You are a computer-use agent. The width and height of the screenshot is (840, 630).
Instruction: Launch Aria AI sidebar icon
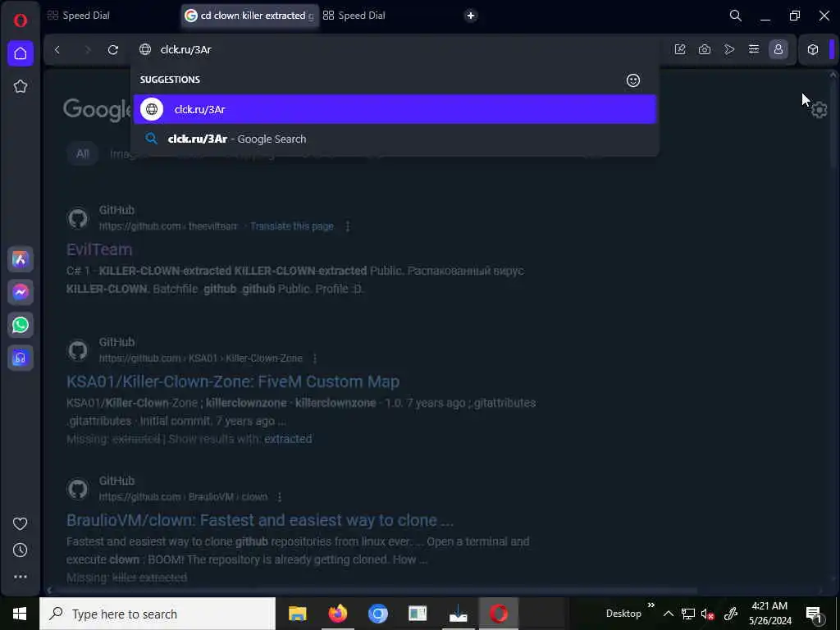coord(21,260)
